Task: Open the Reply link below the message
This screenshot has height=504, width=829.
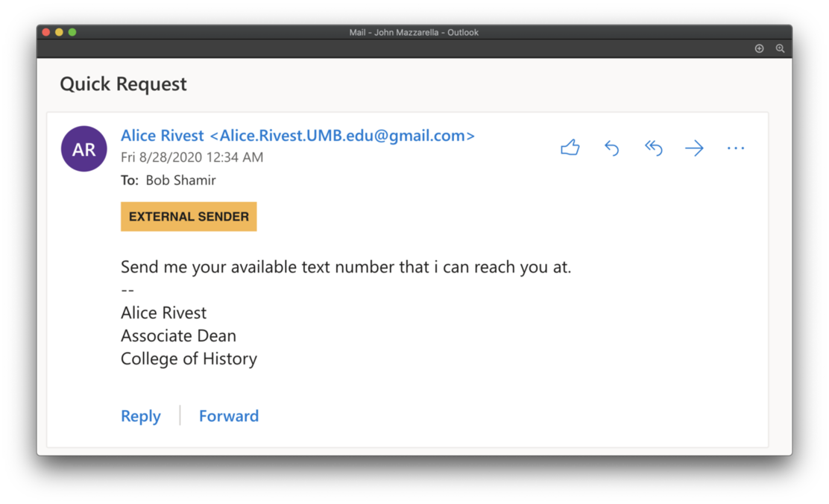Action: coord(140,415)
